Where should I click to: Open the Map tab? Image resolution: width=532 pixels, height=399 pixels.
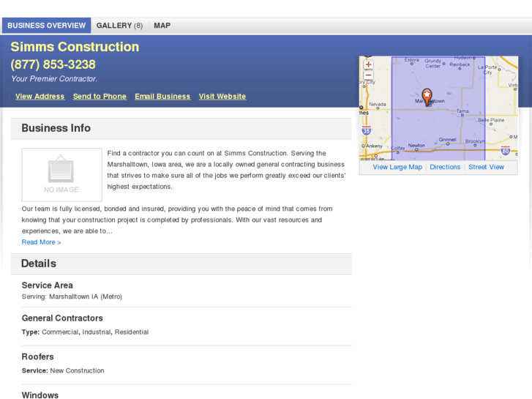click(162, 26)
